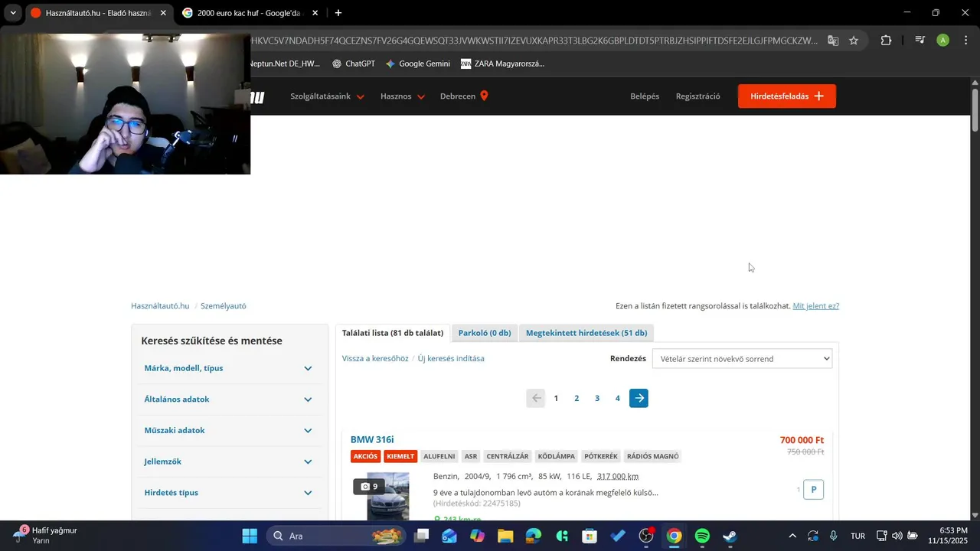Open the green profile avatar
Screen dimensions: 980x551
(x=943, y=41)
